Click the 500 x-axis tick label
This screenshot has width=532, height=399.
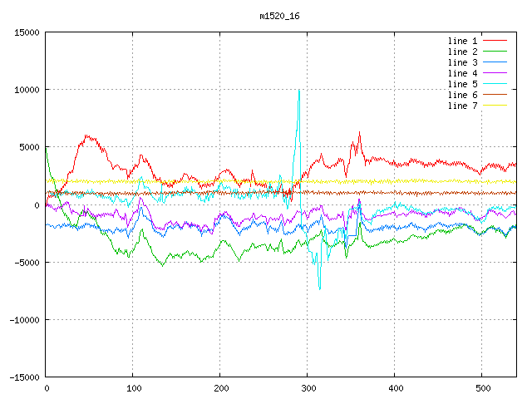pos(481,388)
